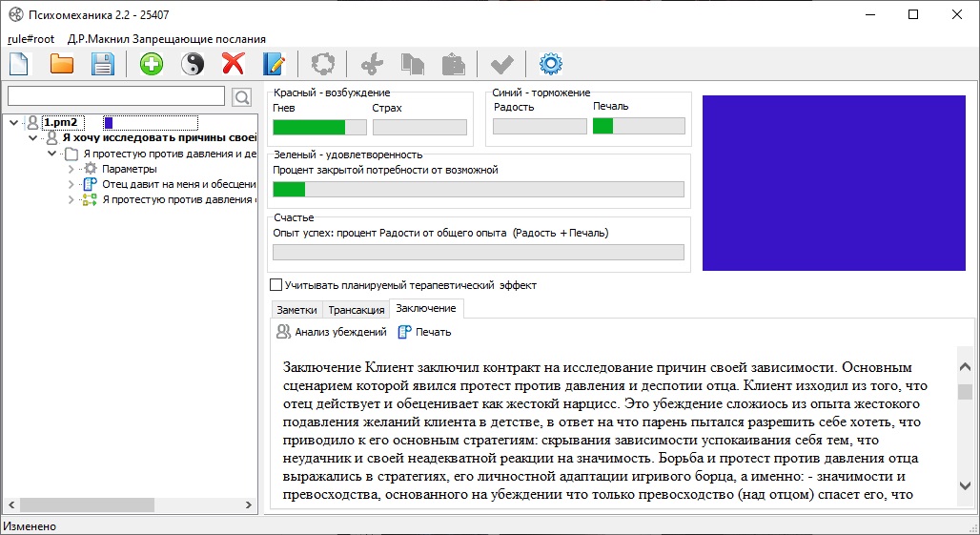Screen dimensions: 980x535
Task: Open settings via blue gear icon
Action: tap(551, 64)
